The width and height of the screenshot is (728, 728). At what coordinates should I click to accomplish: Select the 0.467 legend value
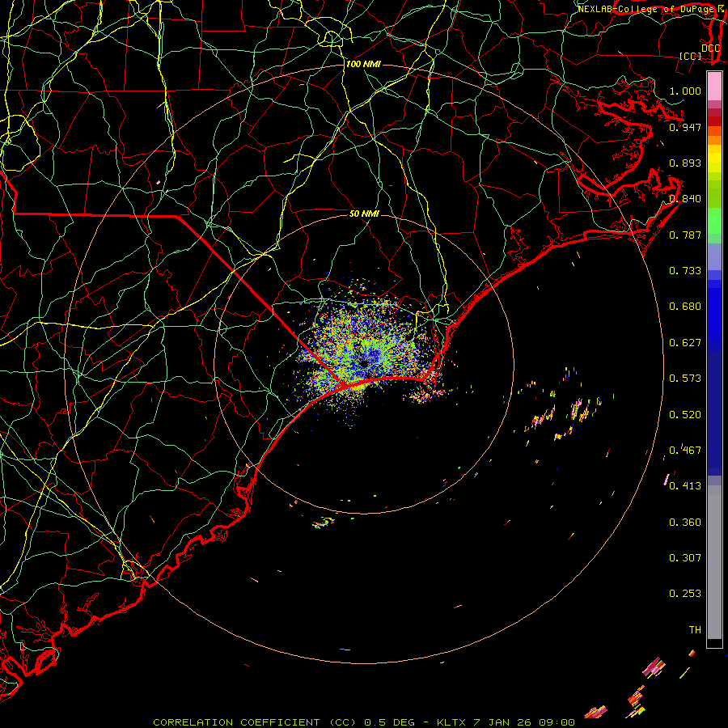tap(685, 451)
